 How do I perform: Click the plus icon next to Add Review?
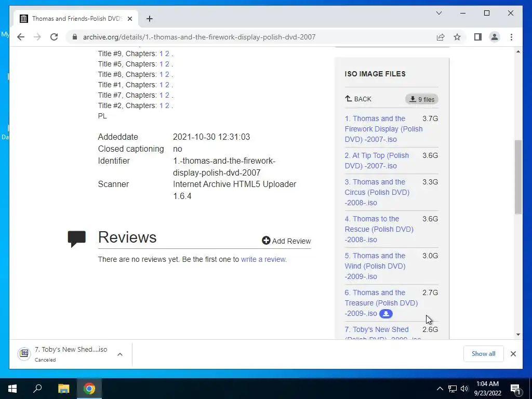266,241
